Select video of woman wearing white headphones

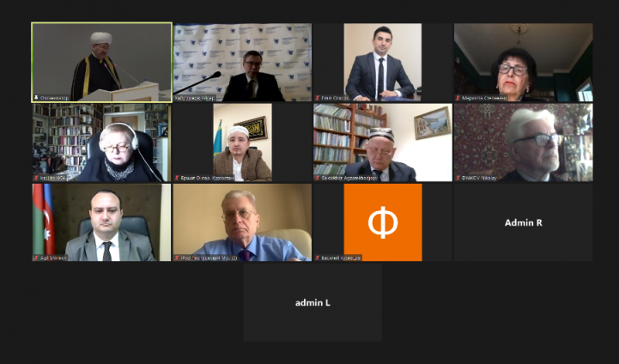click(102, 143)
